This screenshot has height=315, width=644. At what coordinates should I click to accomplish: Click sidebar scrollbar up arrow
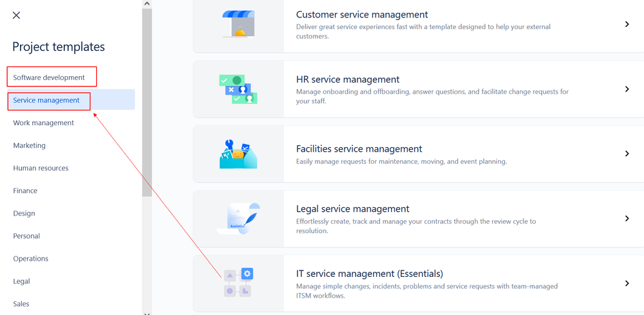(x=147, y=3)
